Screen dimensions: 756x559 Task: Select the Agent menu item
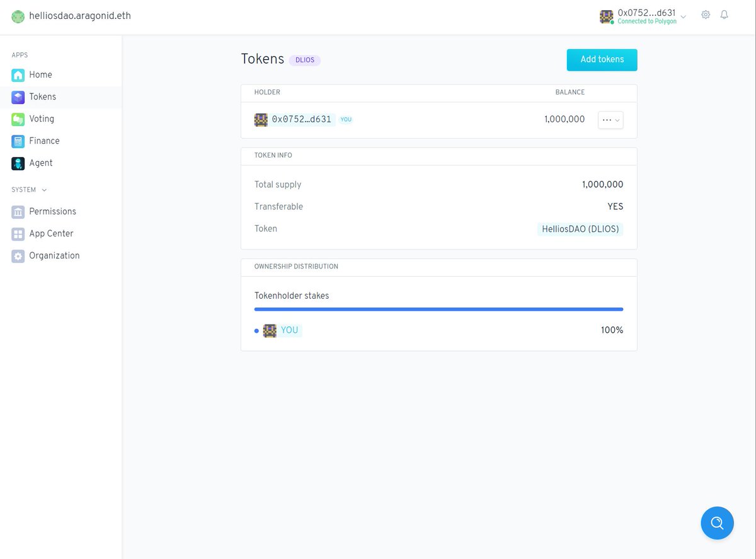41,163
